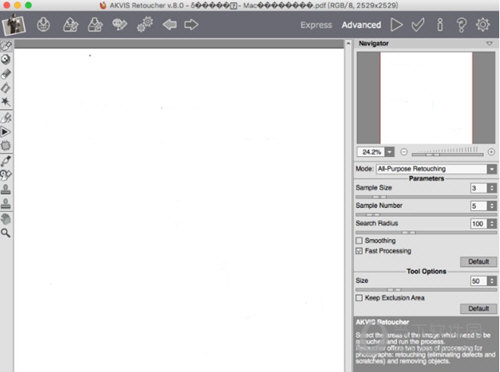Click the redo right arrow icon

(191, 25)
